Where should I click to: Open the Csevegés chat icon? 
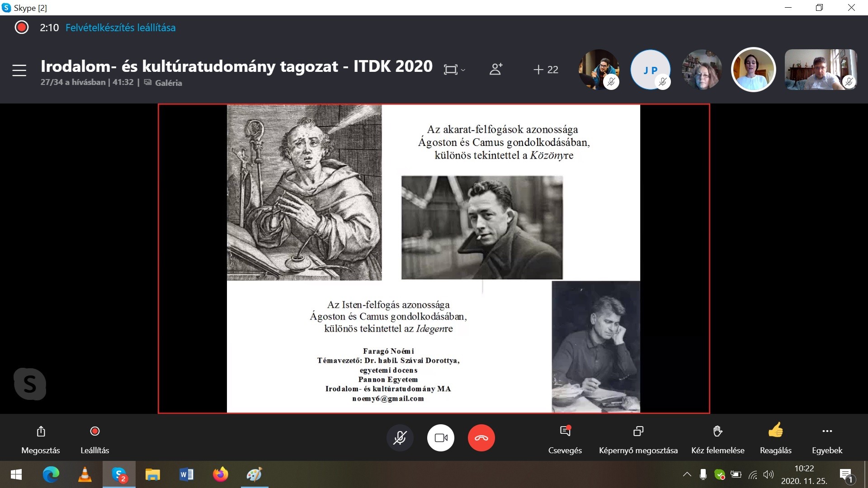pos(565,431)
